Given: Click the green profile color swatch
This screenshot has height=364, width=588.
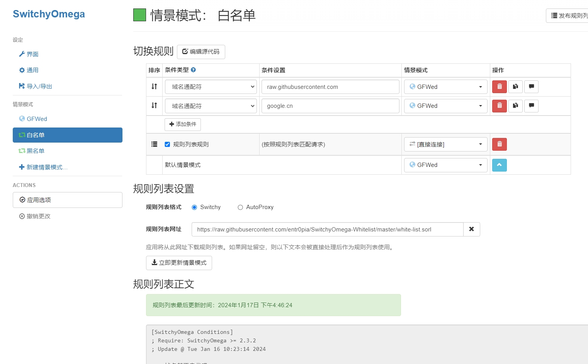Looking at the screenshot, I should (x=139, y=15).
